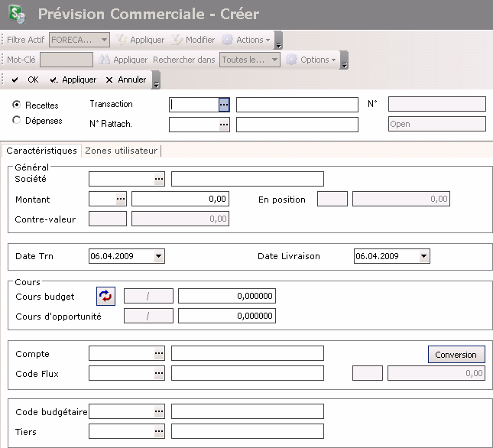Expand the Filtre Actif dropdown

pyautogui.click(x=104, y=40)
